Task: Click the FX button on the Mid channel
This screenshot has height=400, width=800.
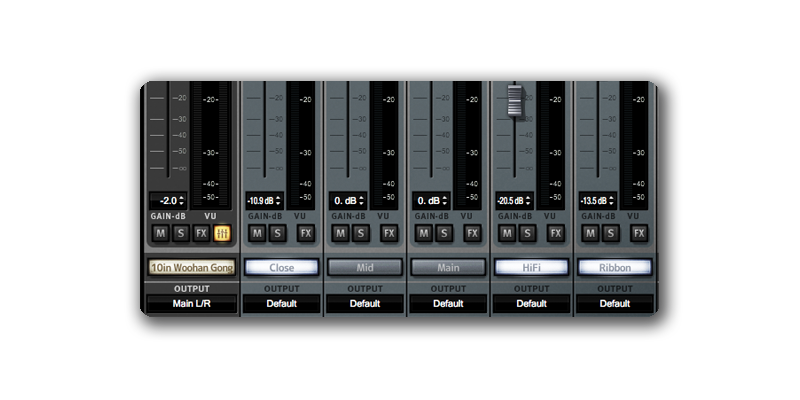Action: [389, 233]
